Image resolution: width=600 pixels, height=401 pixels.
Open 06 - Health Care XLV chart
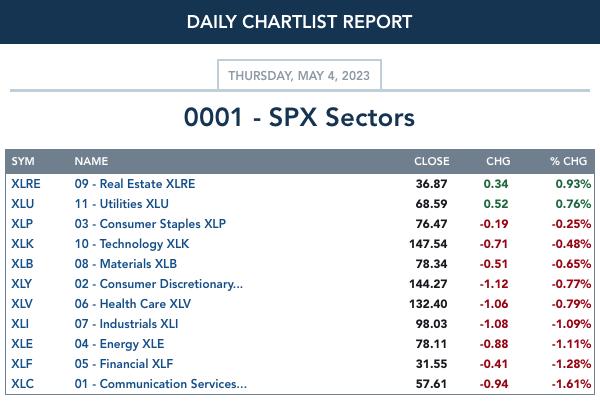pos(132,303)
